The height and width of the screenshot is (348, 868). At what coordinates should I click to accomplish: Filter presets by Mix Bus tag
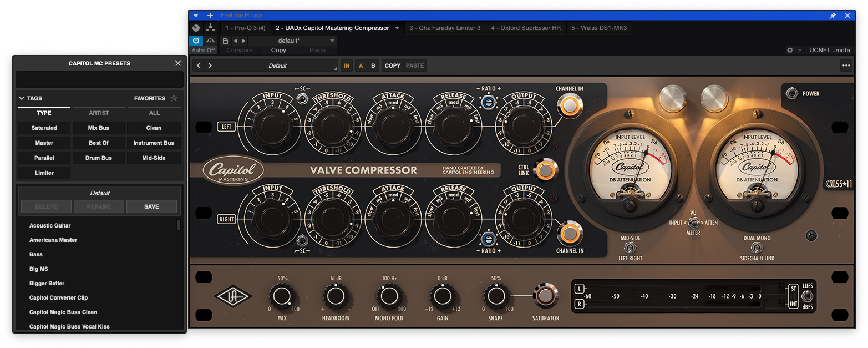click(x=99, y=128)
